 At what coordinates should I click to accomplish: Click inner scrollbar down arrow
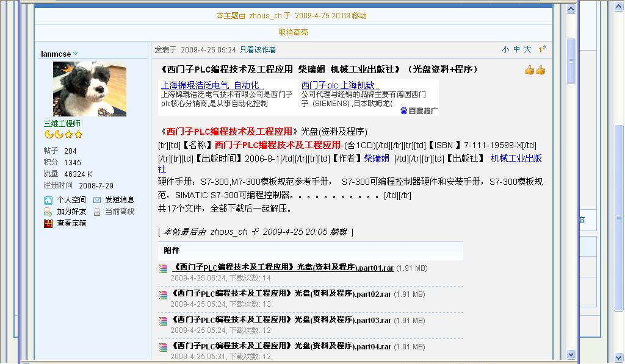coord(571,354)
